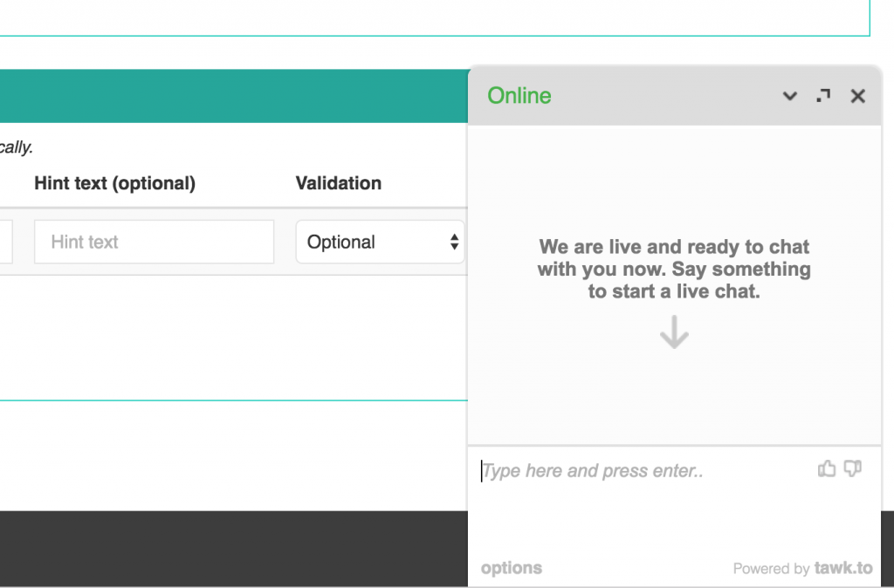This screenshot has height=588, width=894.
Task: Click the tawk.to logo in the chat footer
Action: (x=843, y=568)
